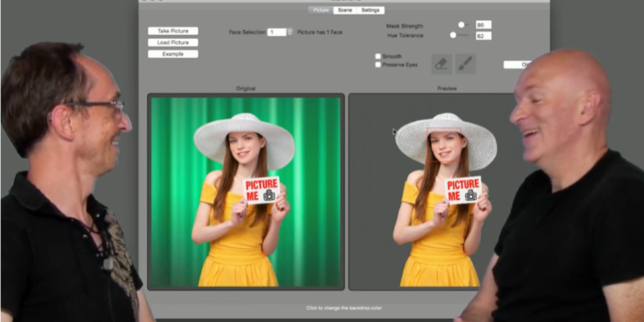The width and height of the screenshot is (644, 322).
Task: Switch to the Picture tab
Action: click(x=321, y=10)
